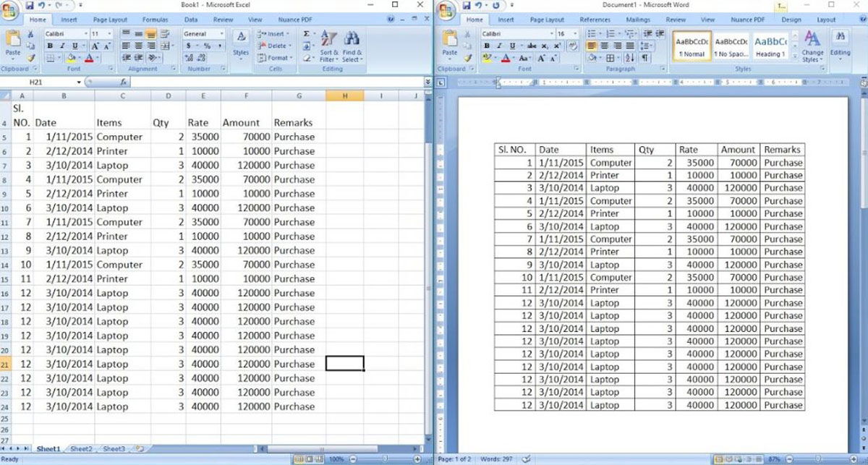This screenshot has width=868, height=465.
Task: Apply Heading 1 style in Word
Action: (x=770, y=47)
